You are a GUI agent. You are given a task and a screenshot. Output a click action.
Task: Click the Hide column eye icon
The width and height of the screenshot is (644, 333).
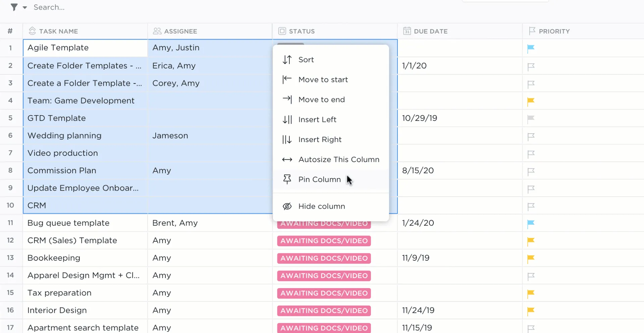287,206
